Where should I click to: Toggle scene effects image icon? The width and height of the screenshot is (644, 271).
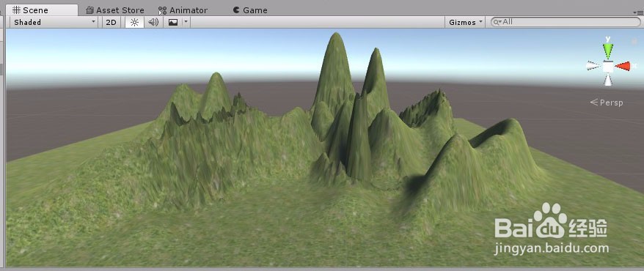tap(173, 22)
